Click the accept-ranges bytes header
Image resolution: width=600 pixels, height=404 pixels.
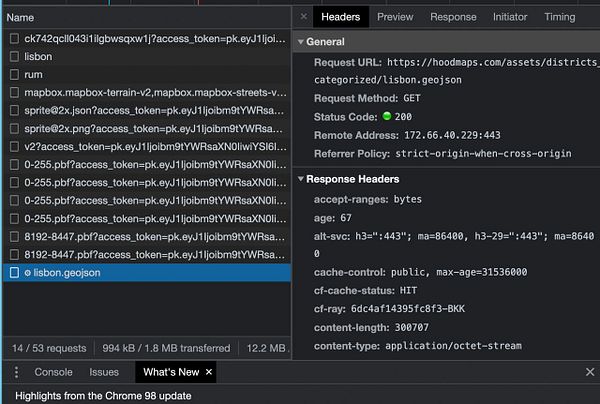tap(368, 199)
